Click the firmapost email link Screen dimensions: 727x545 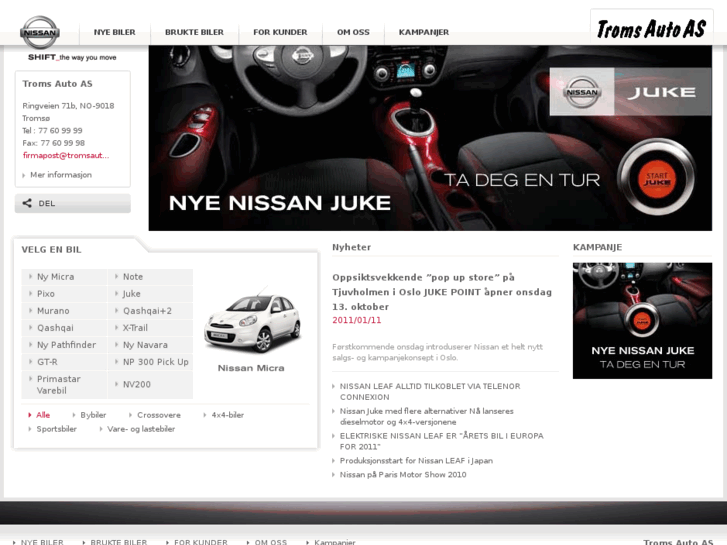point(66,155)
